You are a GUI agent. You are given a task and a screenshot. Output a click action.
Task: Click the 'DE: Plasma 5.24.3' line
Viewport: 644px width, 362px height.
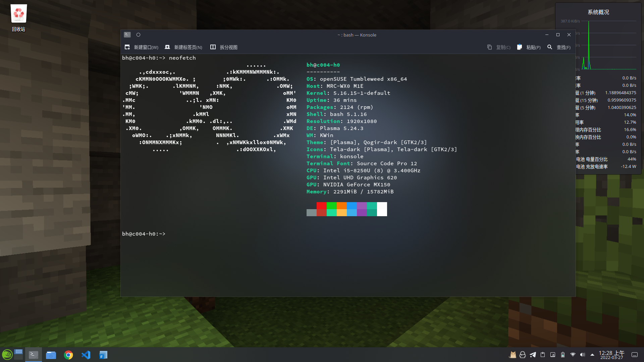coord(335,128)
